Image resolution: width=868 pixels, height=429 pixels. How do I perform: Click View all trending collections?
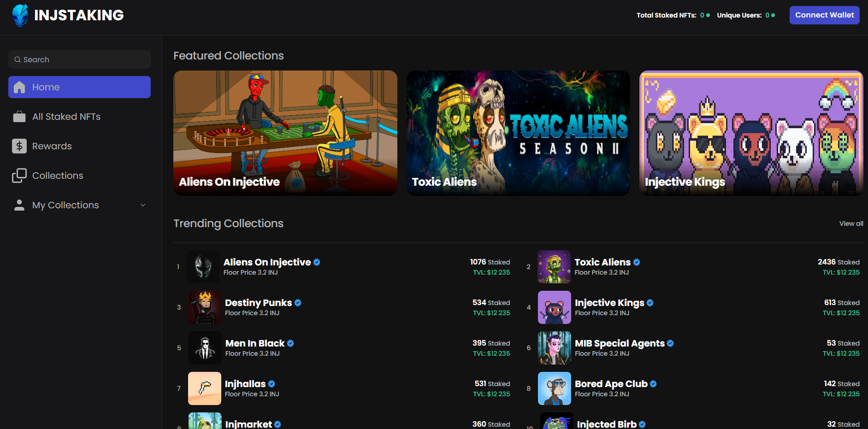click(851, 223)
